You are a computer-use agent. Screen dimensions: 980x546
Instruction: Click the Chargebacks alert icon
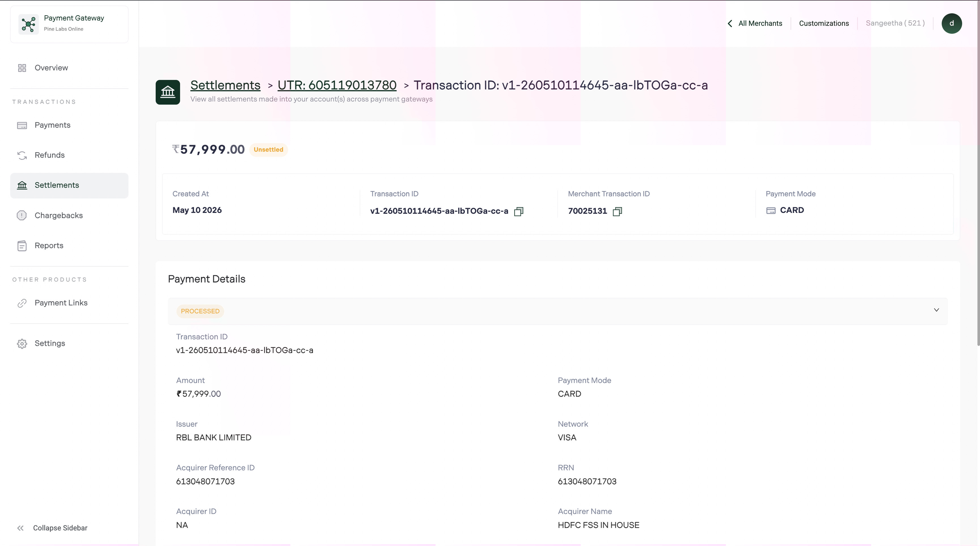22,215
